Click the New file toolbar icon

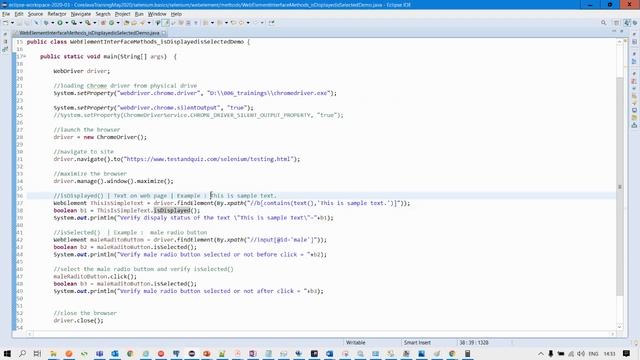click(5, 23)
